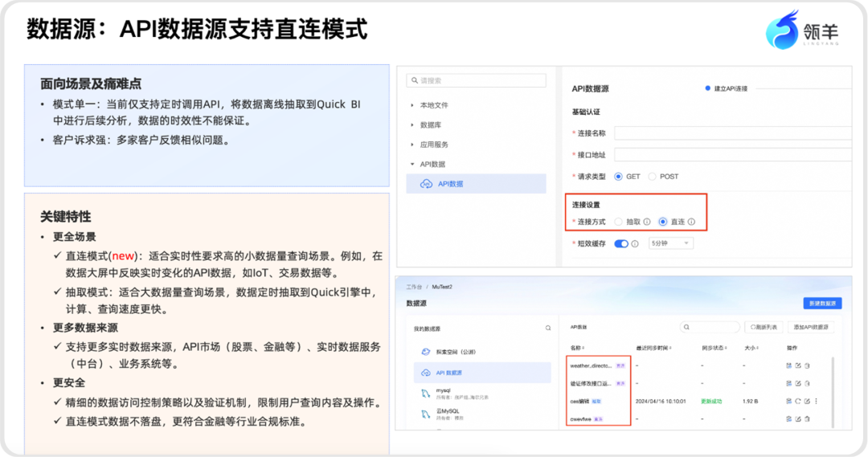Click the 连接名称 input field
The height and width of the screenshot is (457, 868).
[733, 133]
